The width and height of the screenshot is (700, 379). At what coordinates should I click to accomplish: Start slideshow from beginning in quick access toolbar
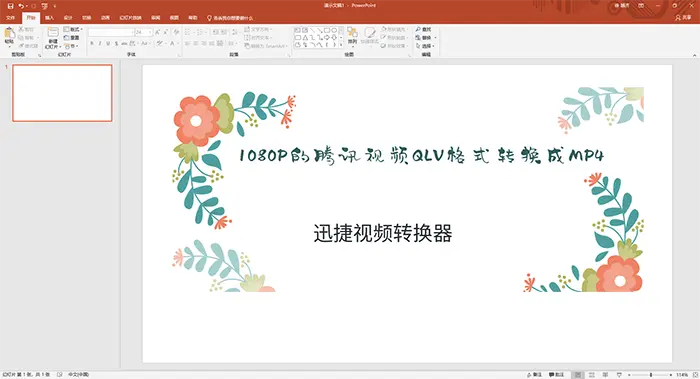tap(45, 6)
